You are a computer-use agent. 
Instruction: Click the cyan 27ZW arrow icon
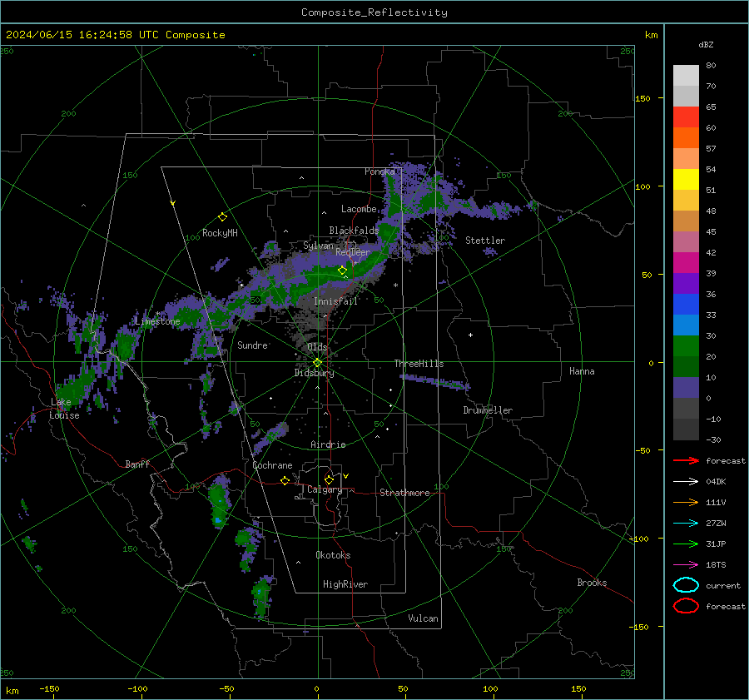point(686,524)
